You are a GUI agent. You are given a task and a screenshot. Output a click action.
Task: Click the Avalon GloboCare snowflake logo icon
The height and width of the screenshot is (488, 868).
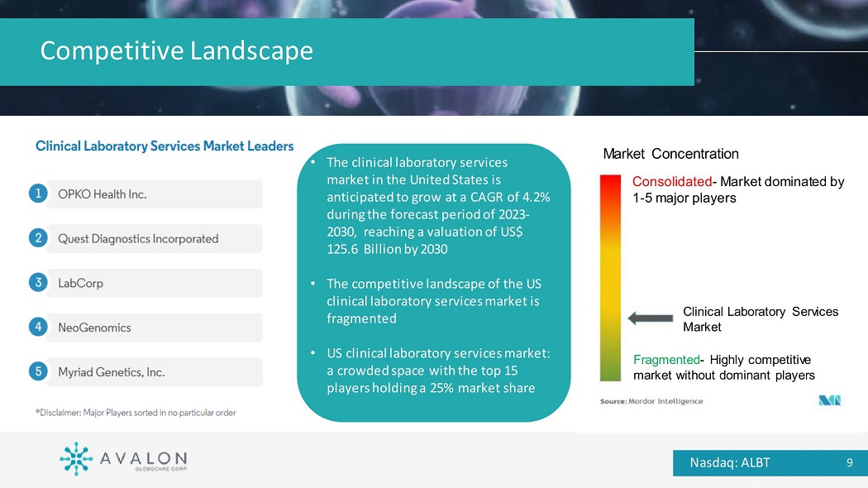click(76, 459)
